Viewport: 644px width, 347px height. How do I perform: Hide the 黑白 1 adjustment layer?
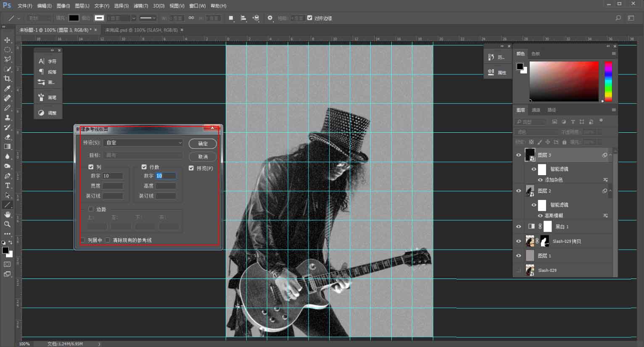coord(518,226)
